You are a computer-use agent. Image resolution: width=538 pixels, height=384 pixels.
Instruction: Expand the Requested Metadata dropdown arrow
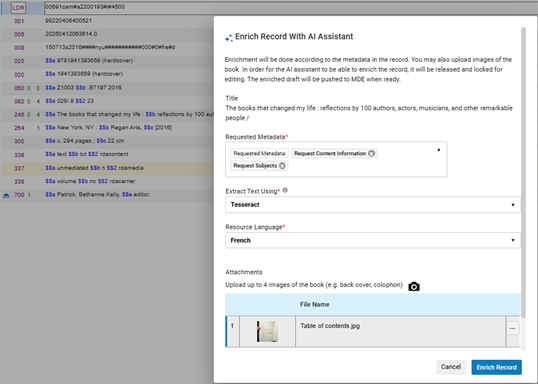pos(438,150)
